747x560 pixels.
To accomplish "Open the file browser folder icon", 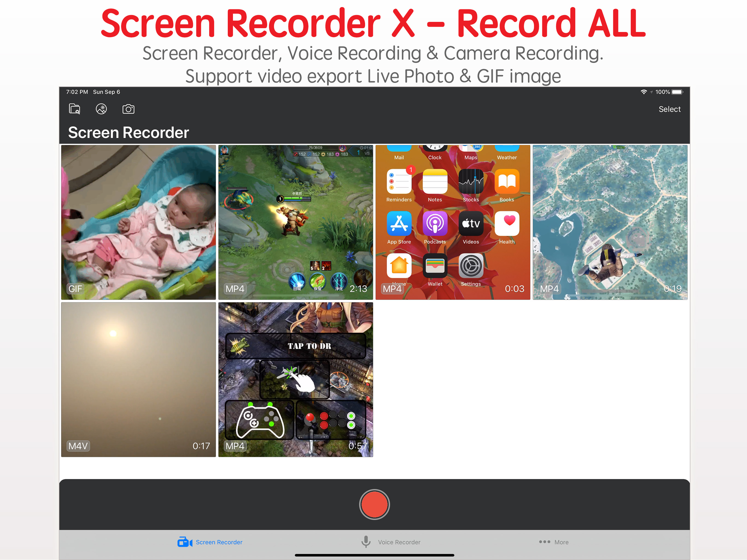I will (x=75, y=109).
